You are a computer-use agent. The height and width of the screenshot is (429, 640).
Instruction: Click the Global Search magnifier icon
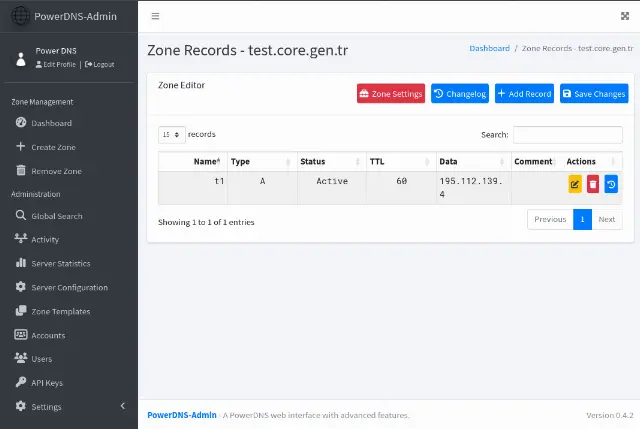(x=21, y=215)
